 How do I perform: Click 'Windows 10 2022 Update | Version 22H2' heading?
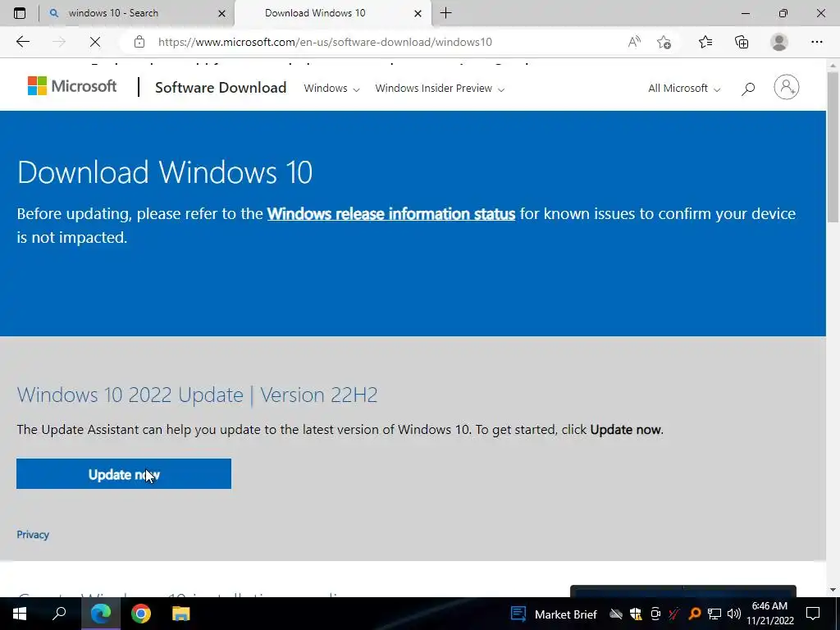click(x=197, y=395)
